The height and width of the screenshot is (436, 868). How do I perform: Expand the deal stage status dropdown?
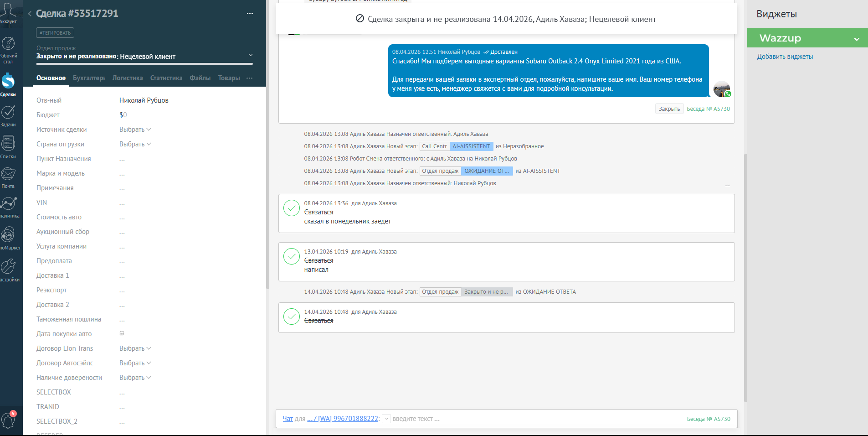click(x=250, y=55)
